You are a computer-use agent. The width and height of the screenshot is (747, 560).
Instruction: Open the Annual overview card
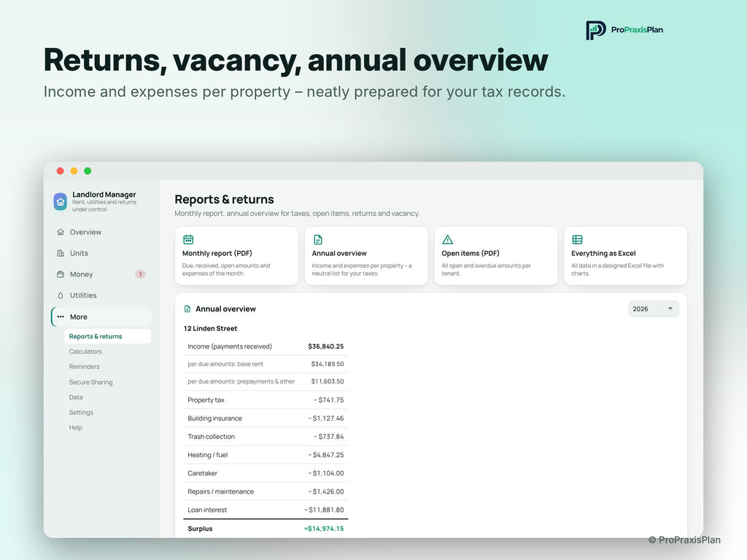pyautogui.click(x=366, y=256)
